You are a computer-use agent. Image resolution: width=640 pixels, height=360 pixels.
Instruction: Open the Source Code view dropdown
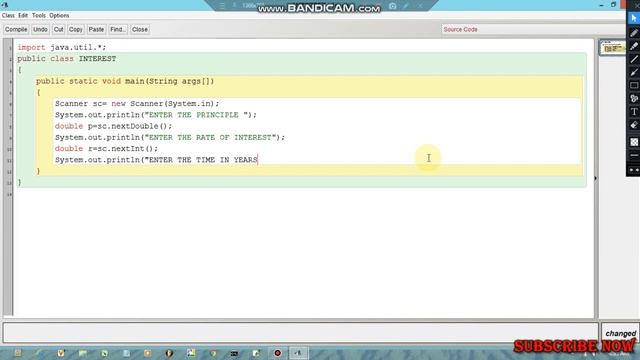click(x=533, y=29)
